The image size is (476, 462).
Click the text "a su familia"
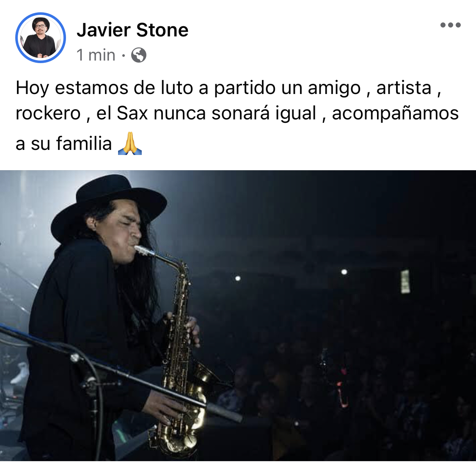pos(64,144)
